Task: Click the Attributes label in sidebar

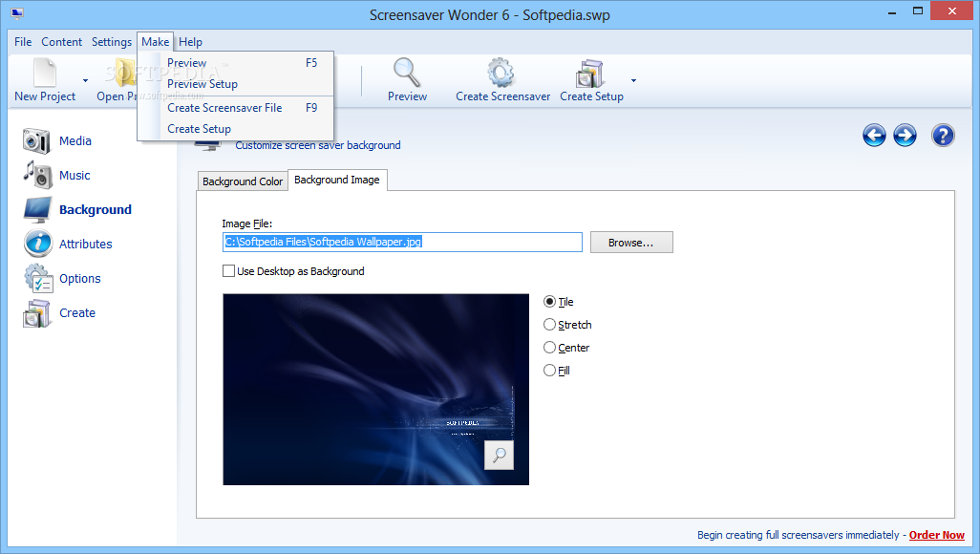Action: (86, 244)
